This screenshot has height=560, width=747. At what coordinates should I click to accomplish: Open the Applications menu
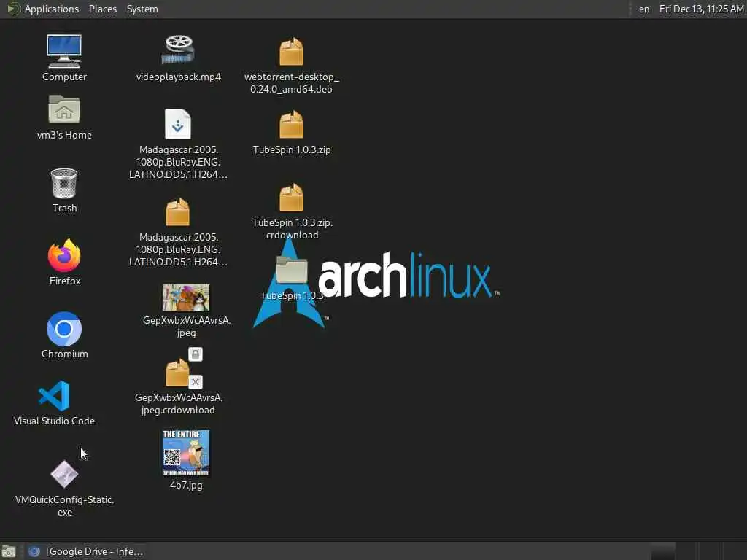pyautogui.click(x=52, y=9)
